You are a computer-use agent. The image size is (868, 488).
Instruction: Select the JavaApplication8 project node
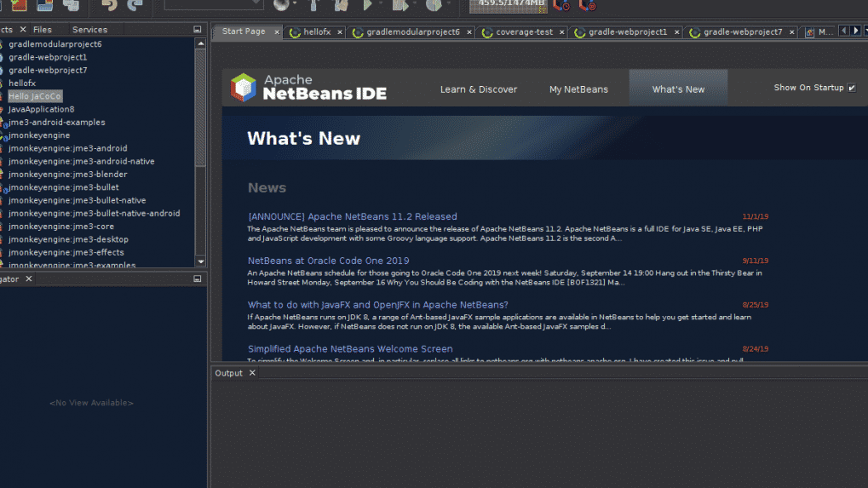[x=41, y=109]
